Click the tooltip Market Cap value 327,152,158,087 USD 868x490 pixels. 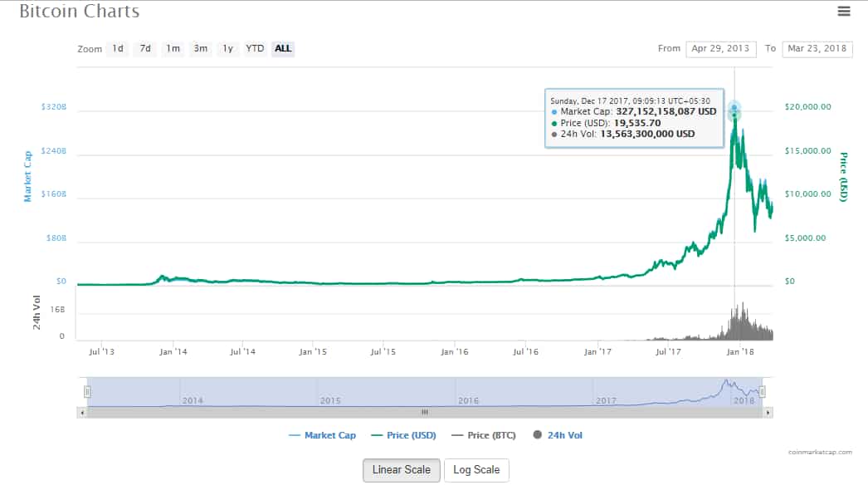[x=666, y=112]
